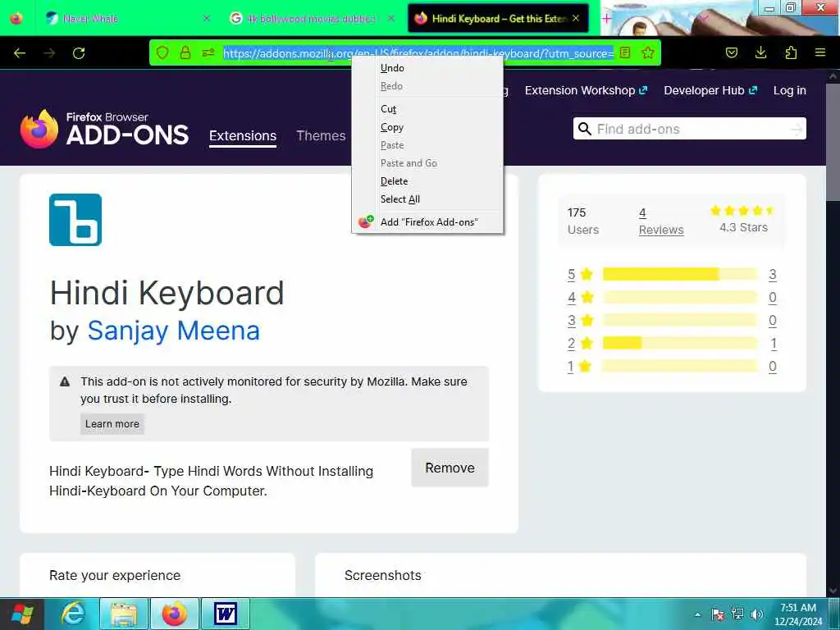Click the network tray icon
The height and width of the screenshot is (630, 840).
pyautogui.click(x=737, y=614)
